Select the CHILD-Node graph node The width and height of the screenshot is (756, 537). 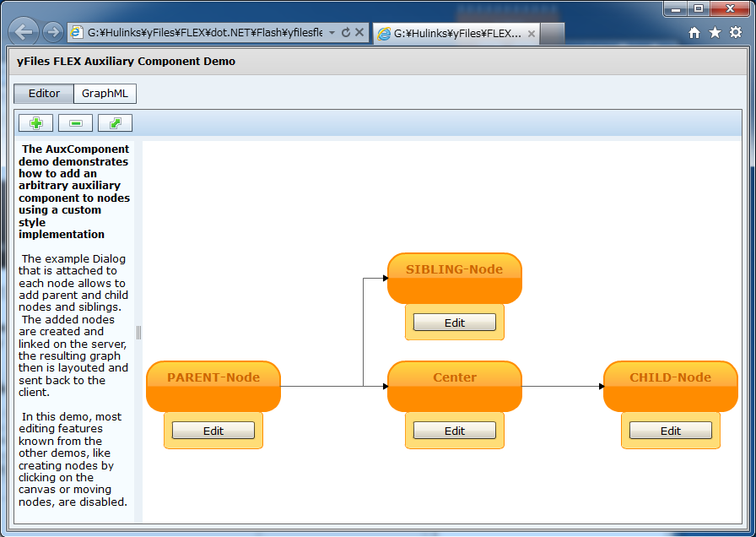click(x=671, y=387)
